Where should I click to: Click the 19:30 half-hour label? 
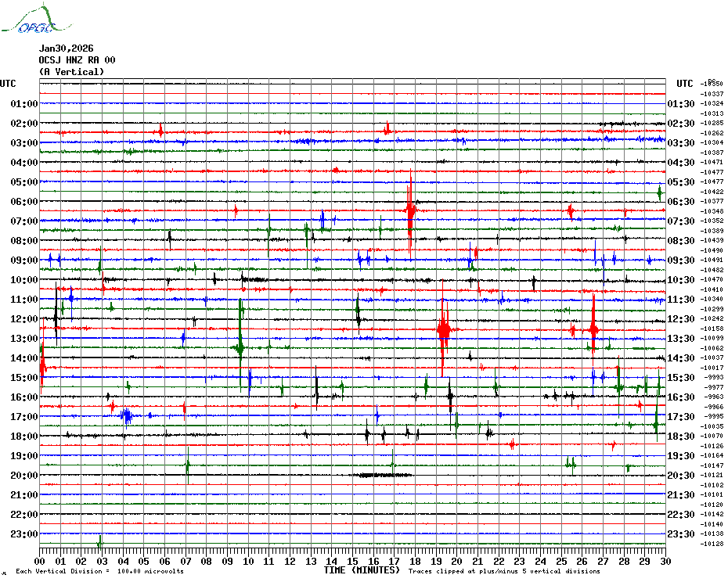pos(681,456)
